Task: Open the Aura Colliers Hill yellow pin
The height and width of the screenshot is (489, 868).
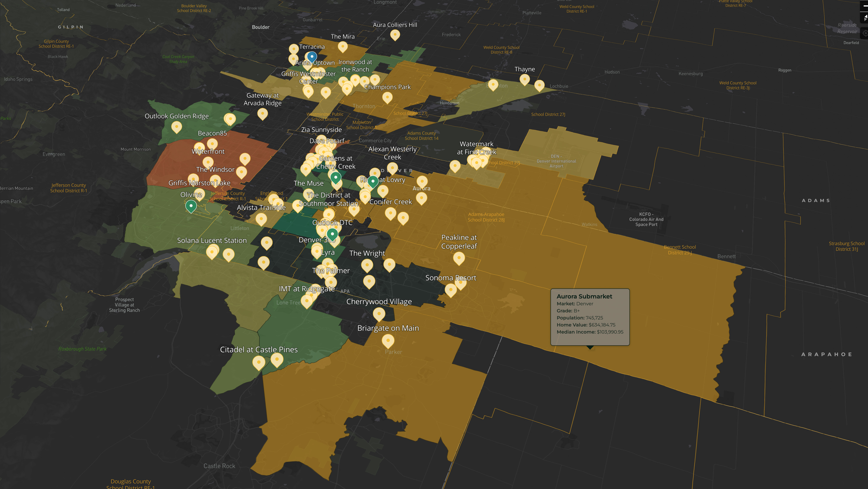Action: tap(395, 34)
